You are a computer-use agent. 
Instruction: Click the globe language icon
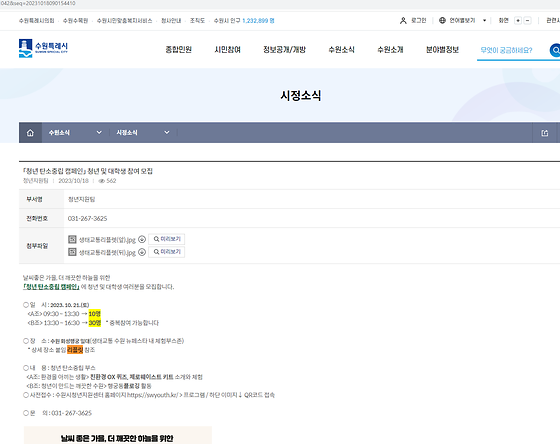(x=442, y=20)
